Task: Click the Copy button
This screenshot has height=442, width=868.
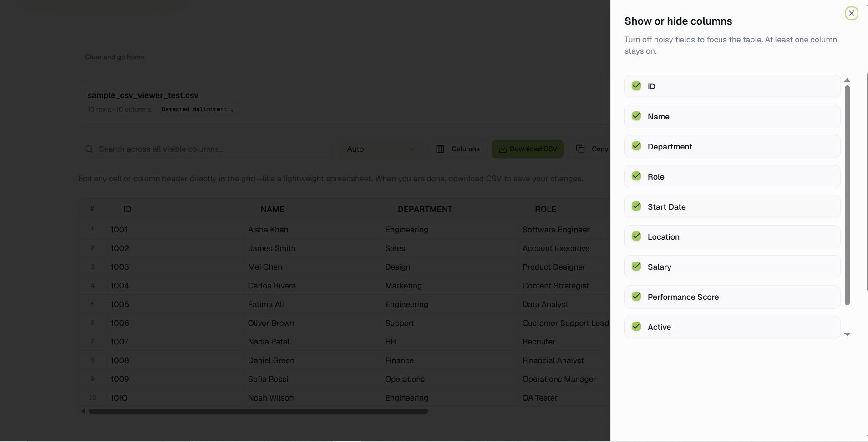Action: click(x=590, y=149)
